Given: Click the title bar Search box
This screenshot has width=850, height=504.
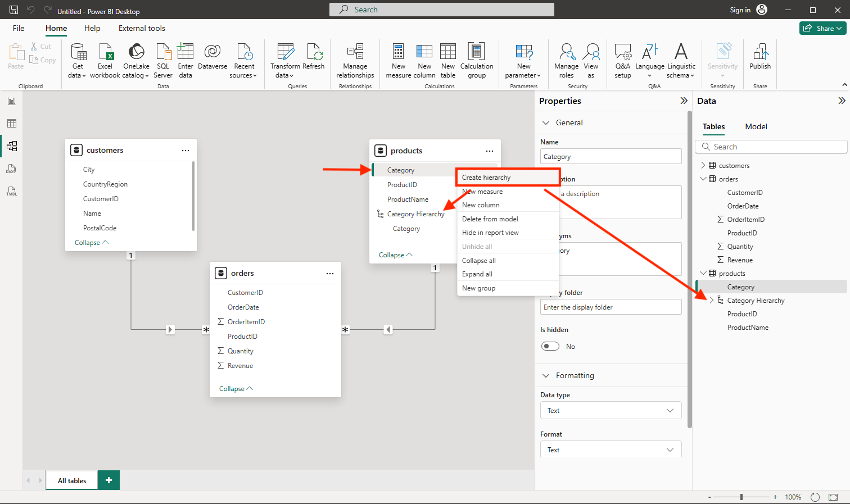Looking at the screenshot, I should tap(442, 10).
